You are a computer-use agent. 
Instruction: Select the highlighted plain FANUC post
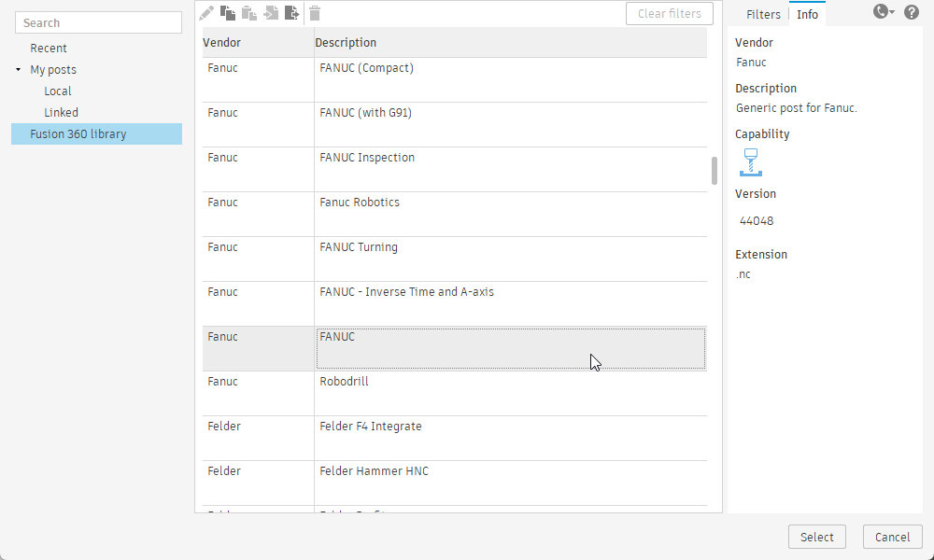click(x=511, y=349)
